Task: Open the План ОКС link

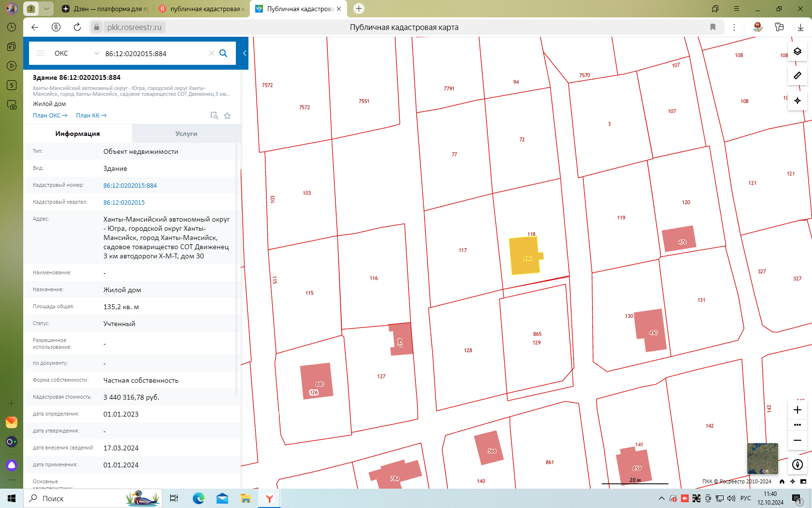Action: [x=50, y=116]
